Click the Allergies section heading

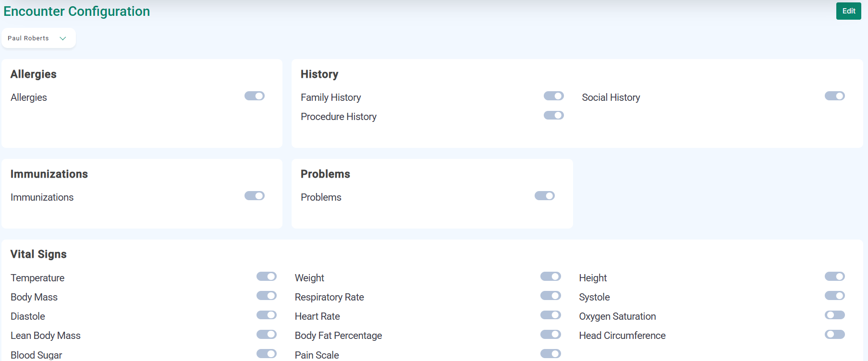[33, 74]
